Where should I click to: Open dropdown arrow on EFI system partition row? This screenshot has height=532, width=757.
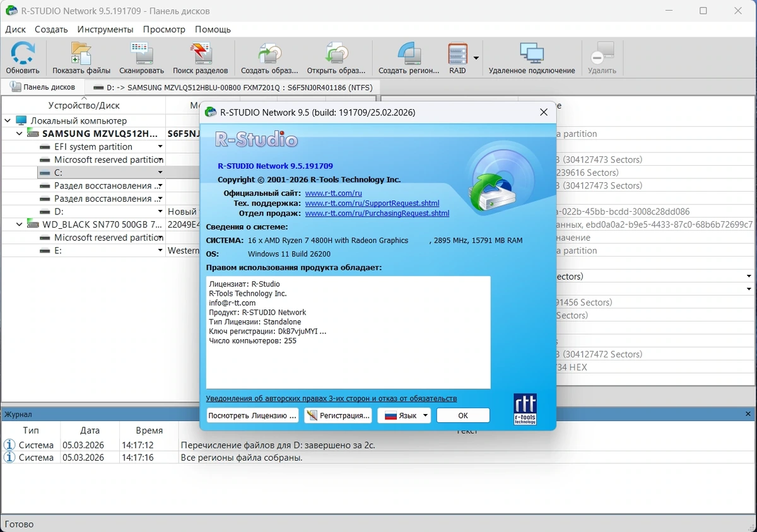click(160, 146)
